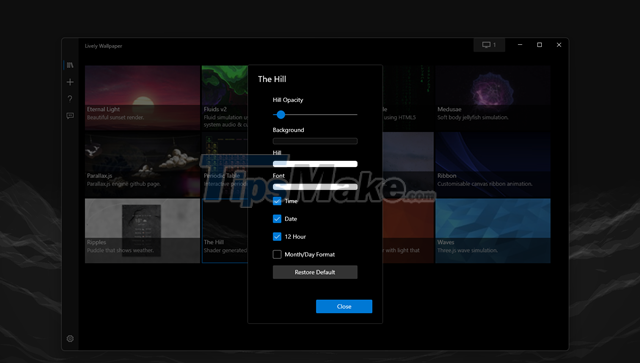Open the feedback chat icon in the sidebar
Image resolution: width=640 pixels, height=363 pixels.
pyautogui.click(x=70, y=116)
